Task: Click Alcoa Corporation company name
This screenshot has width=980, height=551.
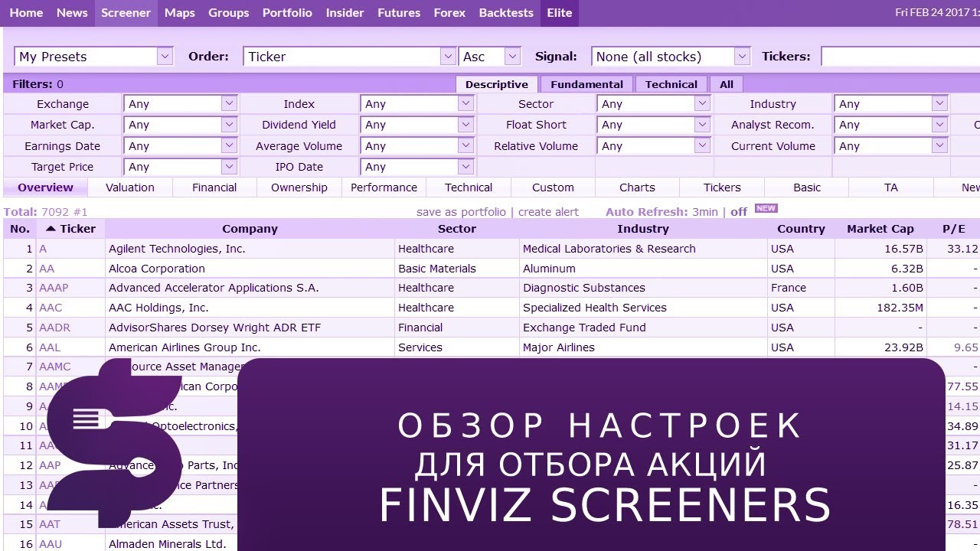Action: tap(157, 269)
